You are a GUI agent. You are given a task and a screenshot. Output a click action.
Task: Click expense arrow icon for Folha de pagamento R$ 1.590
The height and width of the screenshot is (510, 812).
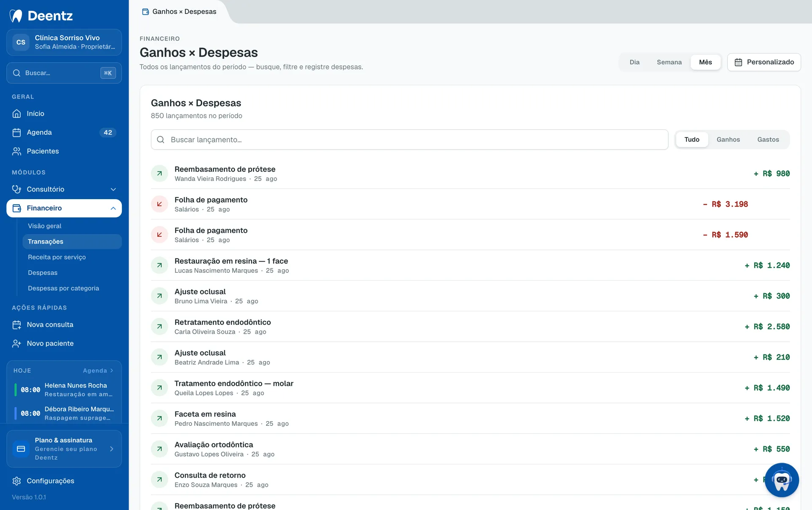tap(159, 235)
